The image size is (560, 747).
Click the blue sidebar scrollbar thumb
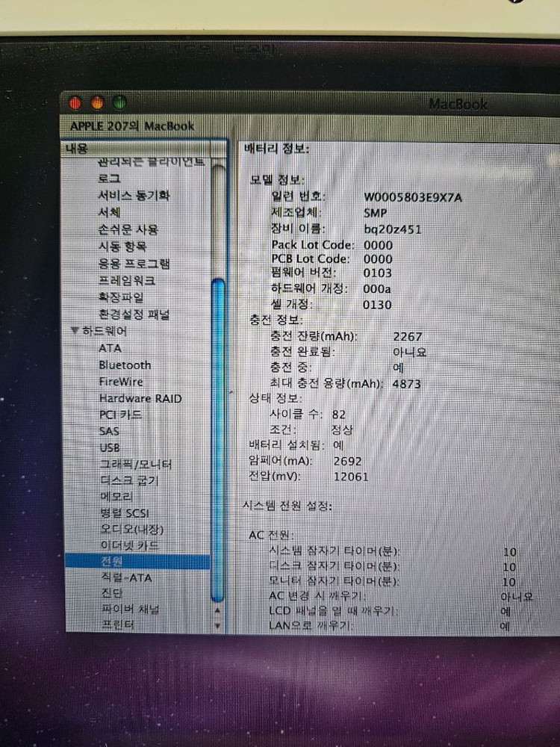pyautogui.click(x=217, y=439)
